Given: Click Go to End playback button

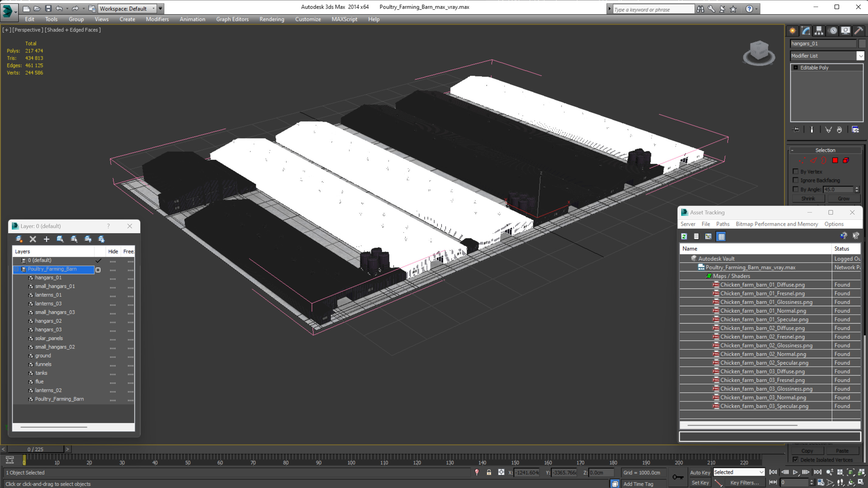Looking at the screenshot, I should click(817, 472).
